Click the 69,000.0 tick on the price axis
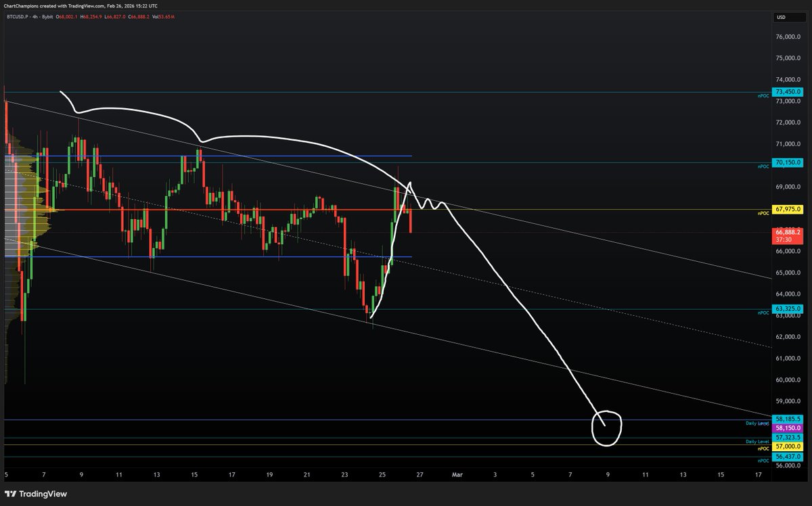 [x=789, y=187]
